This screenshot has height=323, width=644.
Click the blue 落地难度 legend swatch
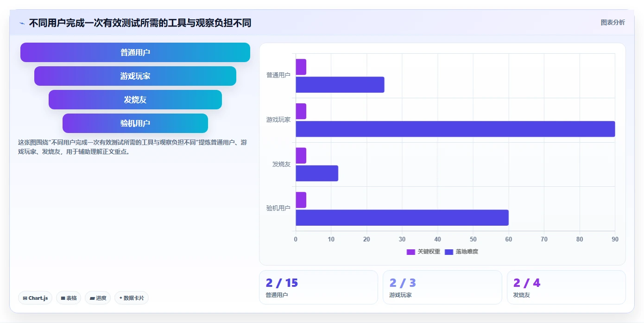coord(449,252)
